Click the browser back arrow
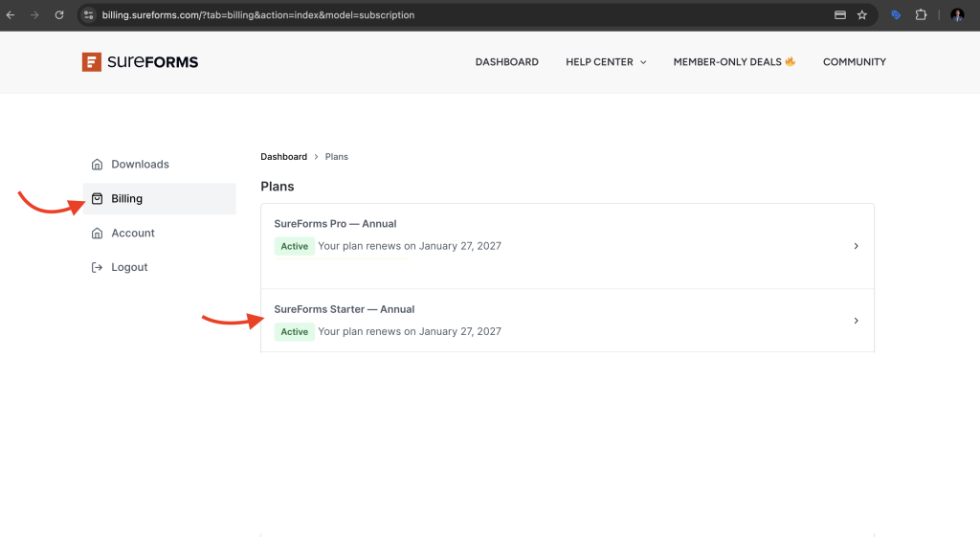The image size is (980, 537). pos(11,15)
